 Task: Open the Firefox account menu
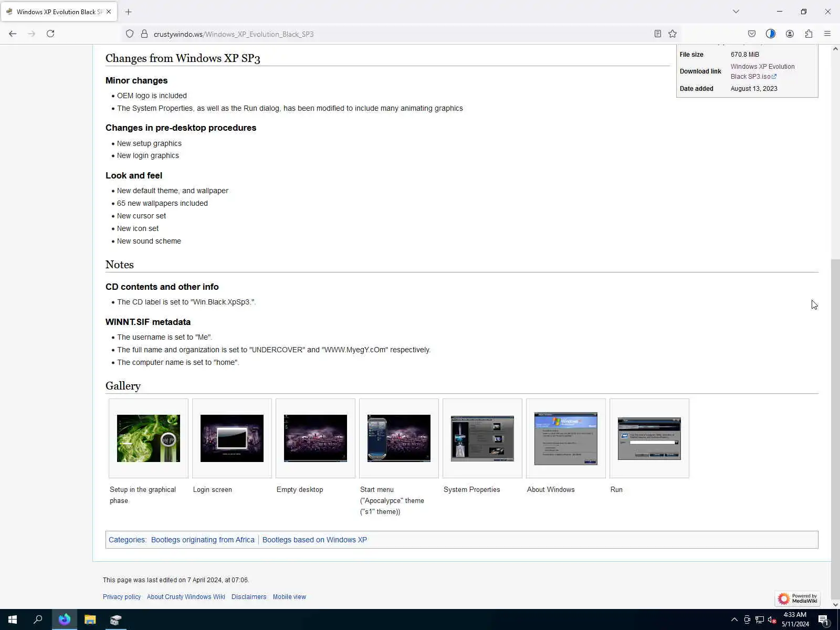[790, 34]
